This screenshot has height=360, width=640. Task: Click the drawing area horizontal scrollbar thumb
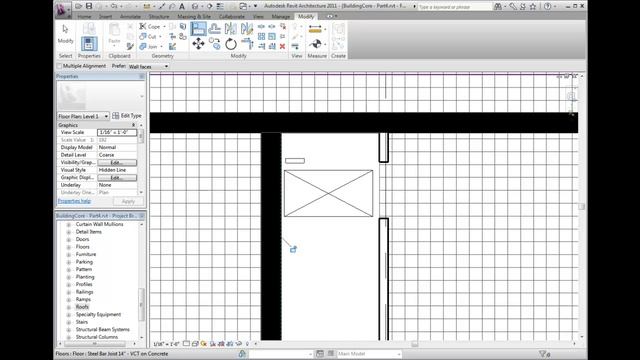tap(415, 344)
